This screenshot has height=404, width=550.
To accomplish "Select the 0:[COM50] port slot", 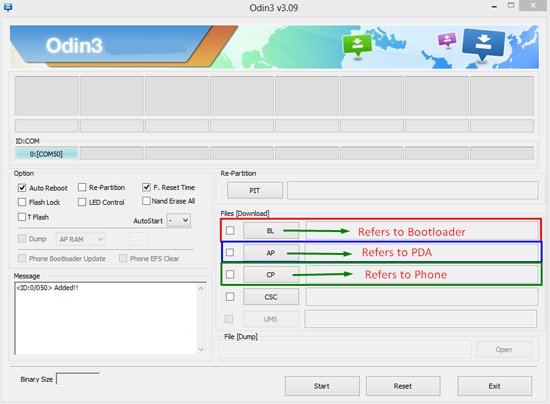I will point(46,154).
